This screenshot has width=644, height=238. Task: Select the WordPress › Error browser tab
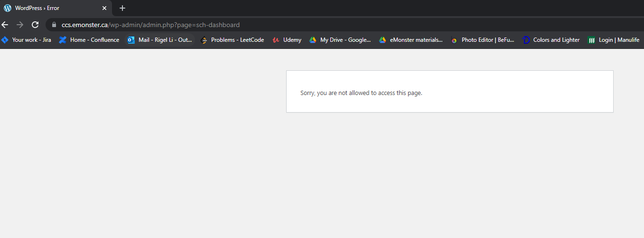56,8
